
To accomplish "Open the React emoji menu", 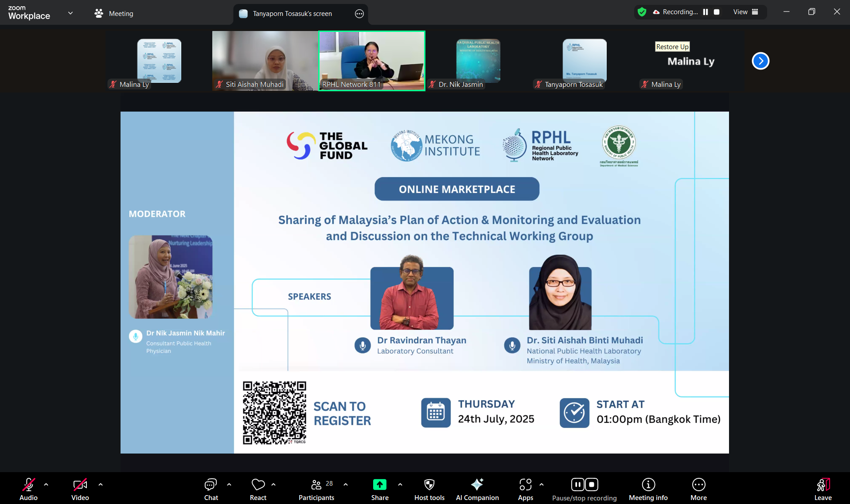I will click(x=258, y=489).
